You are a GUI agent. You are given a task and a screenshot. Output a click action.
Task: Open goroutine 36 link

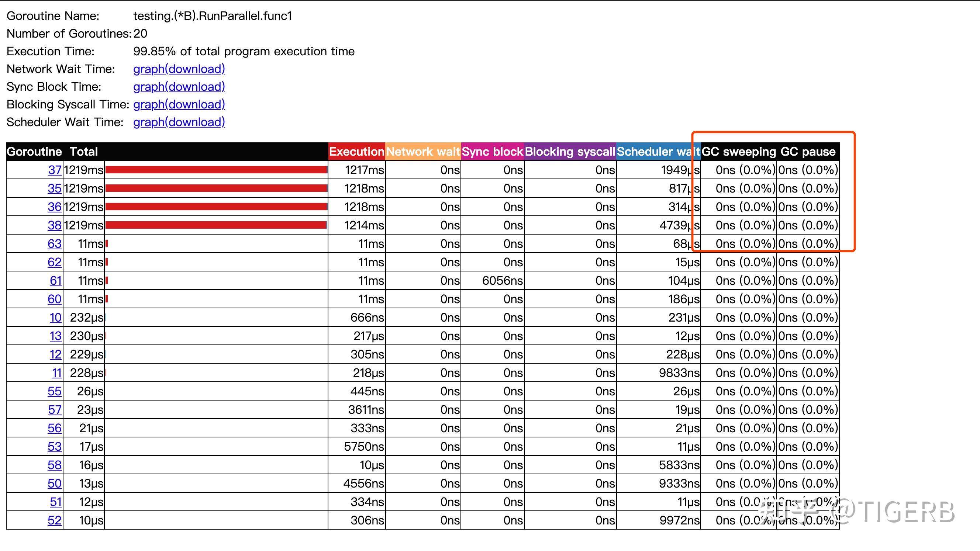54,207
